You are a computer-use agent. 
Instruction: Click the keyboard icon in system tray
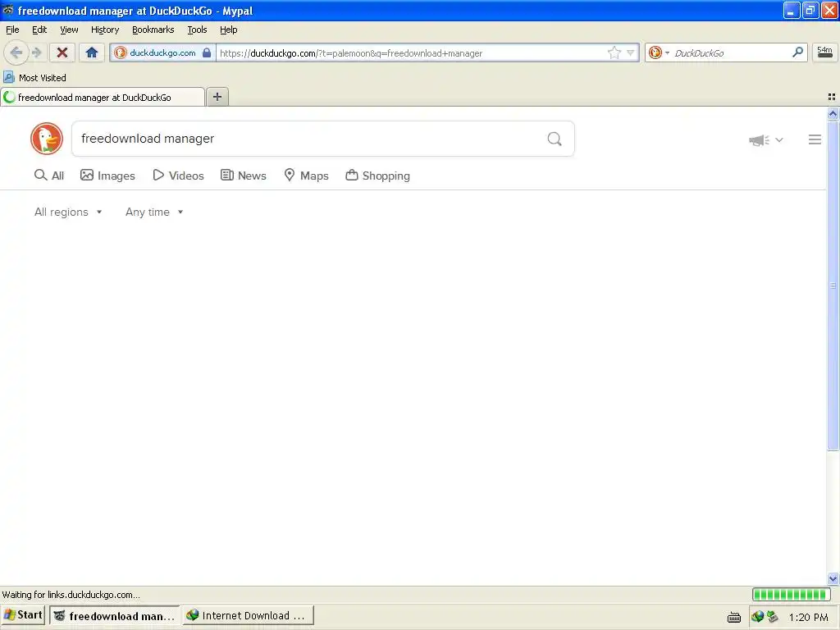click(734, 617)
